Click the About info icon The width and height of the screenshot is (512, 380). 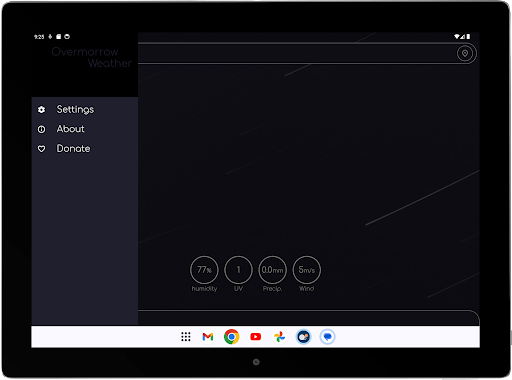pos(41,129)
